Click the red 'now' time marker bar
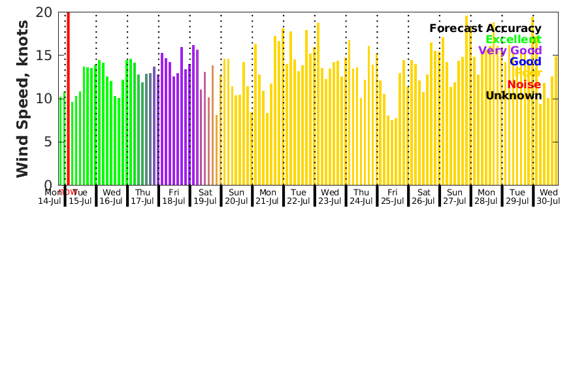Screen dimensions: 588x392 tap(68, 98)
